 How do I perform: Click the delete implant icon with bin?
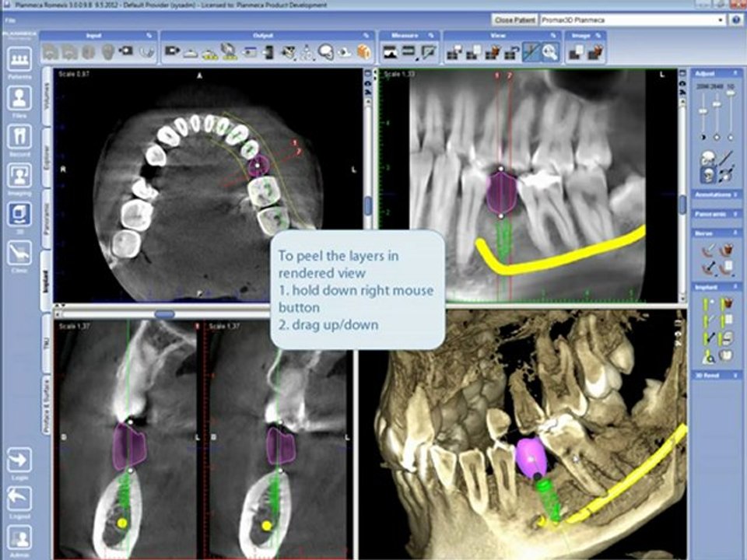pyautogui.click(x=727, y=303)
